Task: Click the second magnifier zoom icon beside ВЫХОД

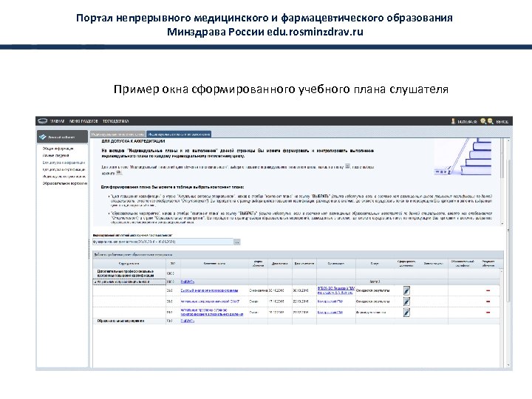Action: [x=491, y=121]
